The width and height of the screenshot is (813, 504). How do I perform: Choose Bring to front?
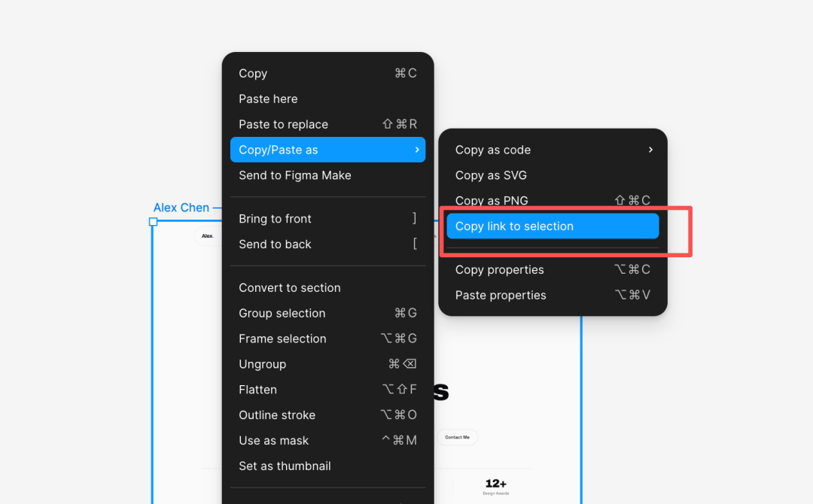327,219
